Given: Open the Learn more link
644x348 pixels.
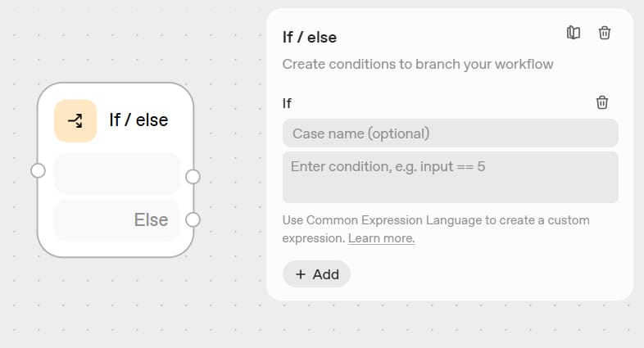Looking at the screenshot, I should 381,238.
